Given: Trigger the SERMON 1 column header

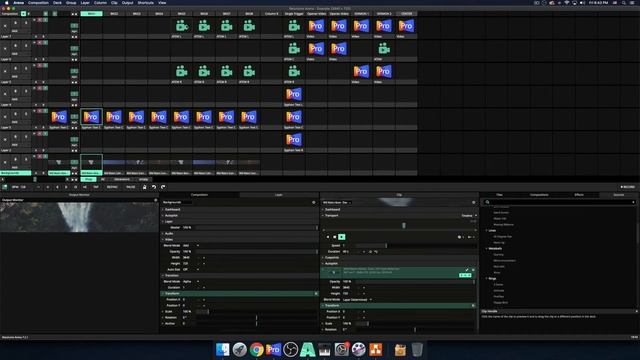Looking at the screenshot, I should coord(361,13).
